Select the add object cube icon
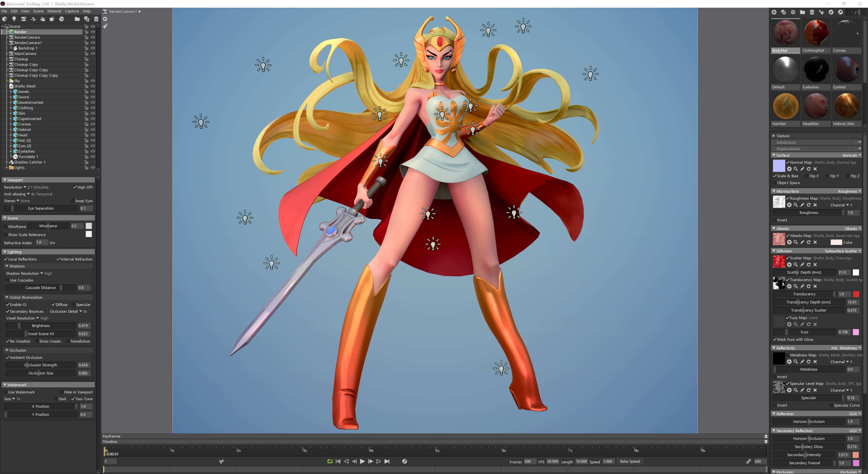Screen dimensions: 868x474 point(4,19)
